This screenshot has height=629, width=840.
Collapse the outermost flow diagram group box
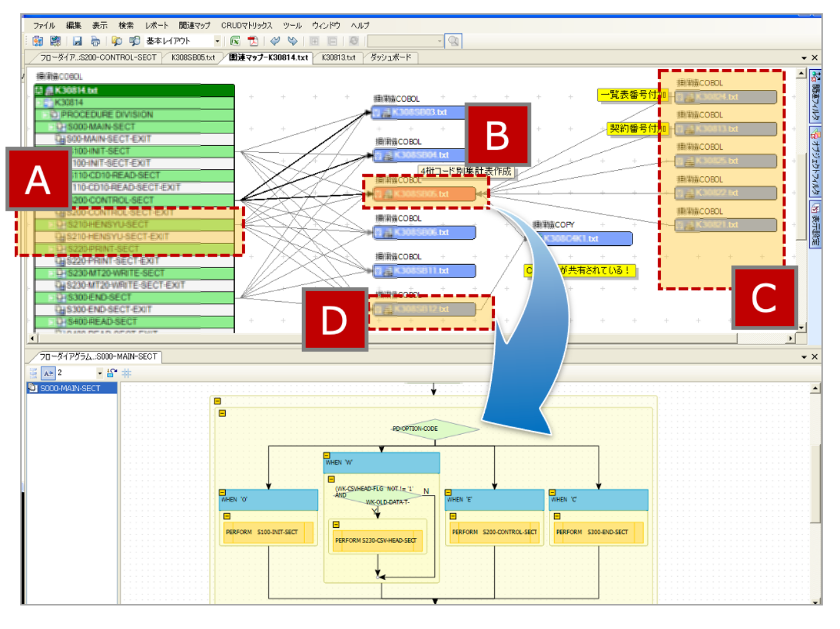pos(218,401)
